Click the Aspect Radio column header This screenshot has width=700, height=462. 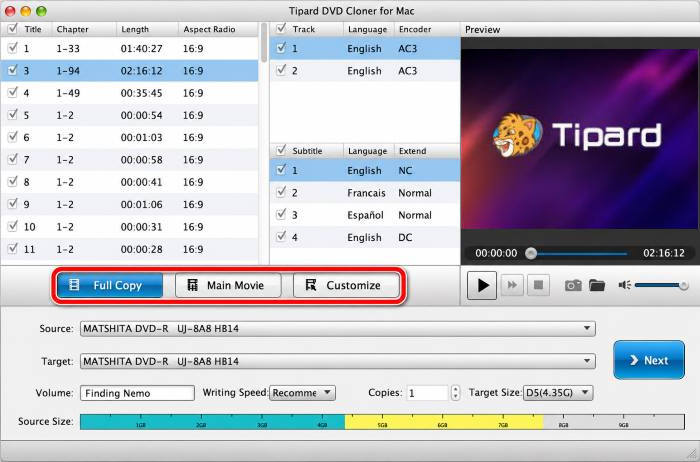click(x=218, y=29)
